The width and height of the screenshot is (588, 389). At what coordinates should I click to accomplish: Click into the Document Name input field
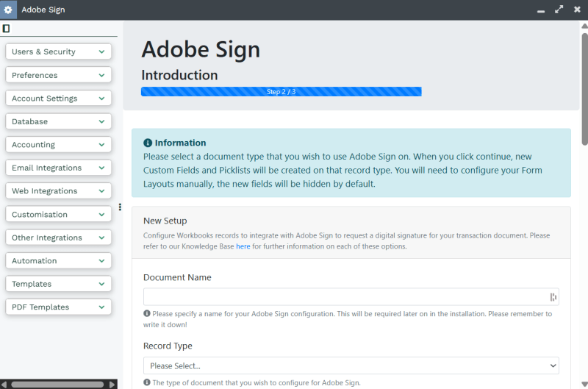[351, 297]
